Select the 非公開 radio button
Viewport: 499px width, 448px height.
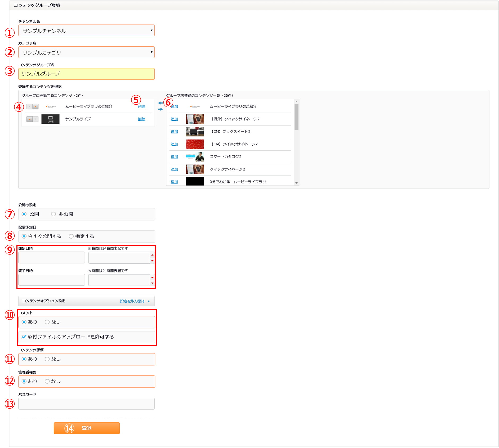point(54,214)
